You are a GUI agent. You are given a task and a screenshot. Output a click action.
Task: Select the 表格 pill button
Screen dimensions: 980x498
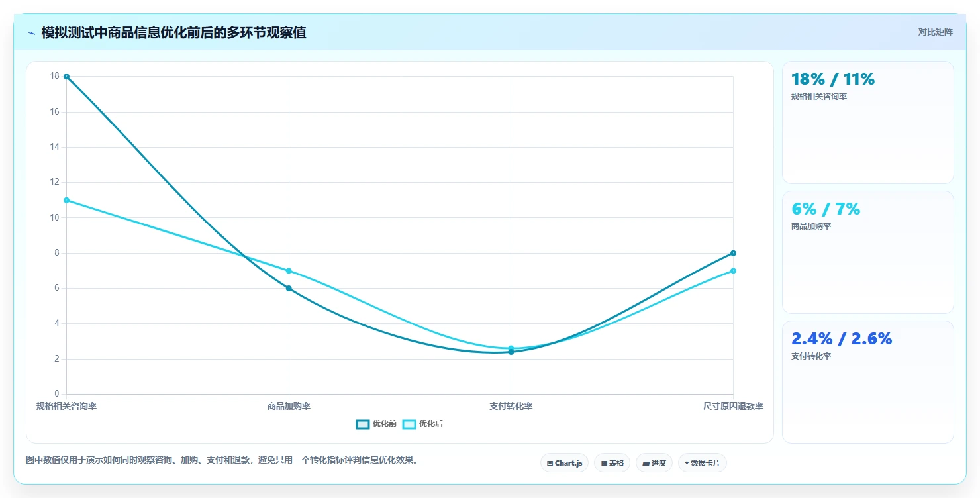pos(612,463)
